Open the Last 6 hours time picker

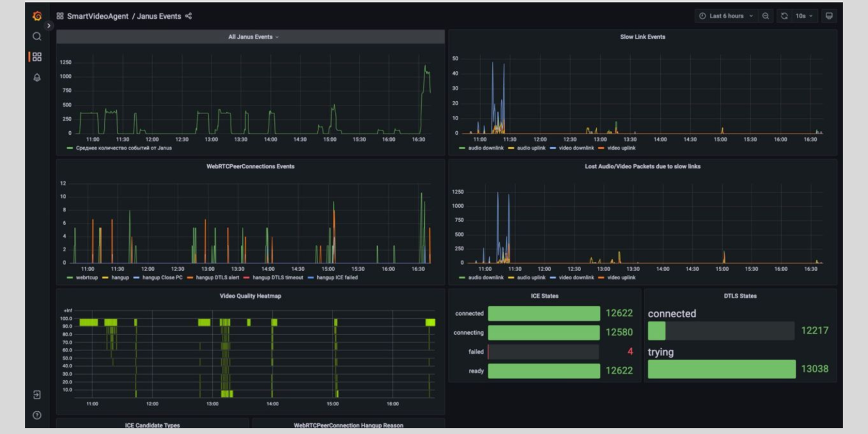coord(726,16)
